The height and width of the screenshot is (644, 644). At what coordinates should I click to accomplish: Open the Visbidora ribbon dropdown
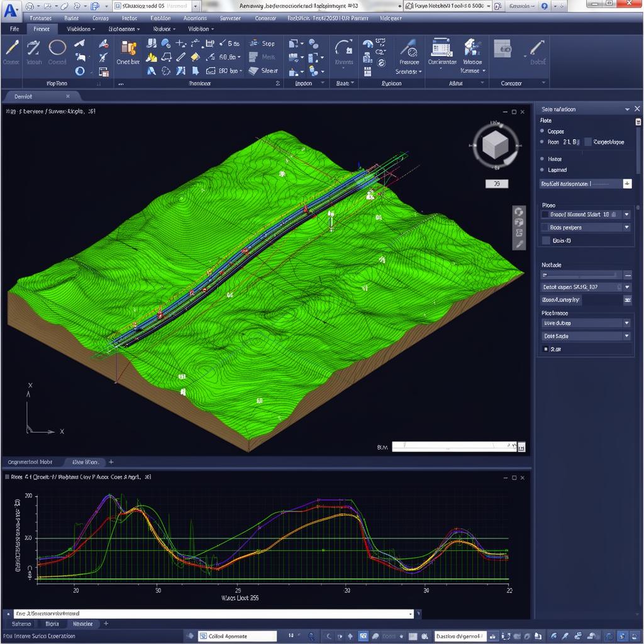[80, 29]
